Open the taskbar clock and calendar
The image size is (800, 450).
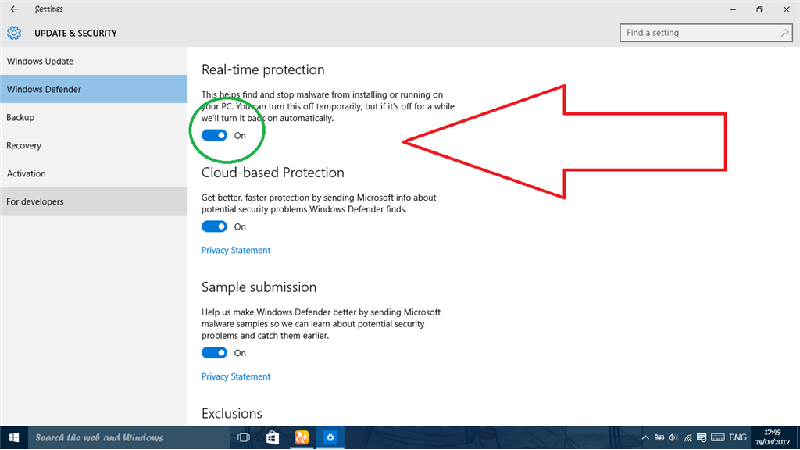pyautogui.click(x=772, y=437)
